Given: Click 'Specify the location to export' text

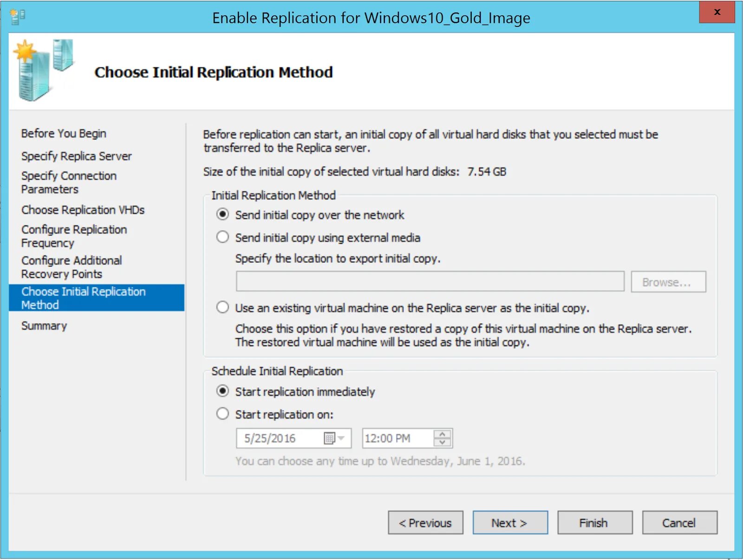Looking at the screenshot, I should coord(338,259).
